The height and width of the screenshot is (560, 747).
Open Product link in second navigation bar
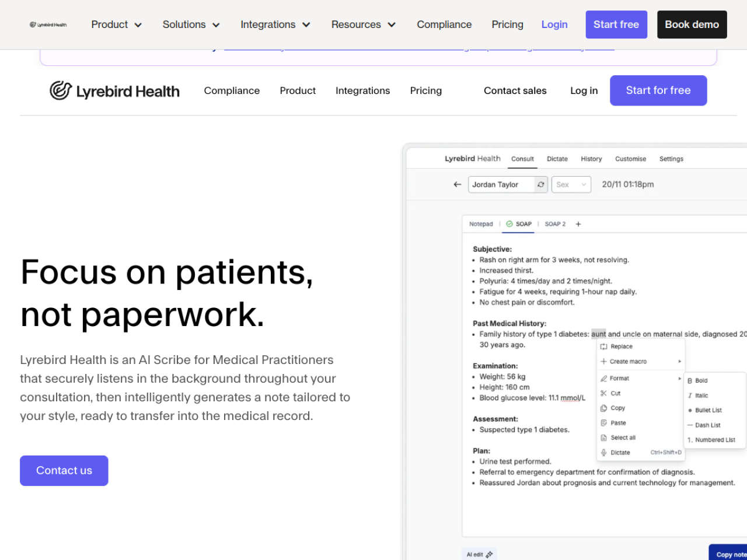(298, 90)
